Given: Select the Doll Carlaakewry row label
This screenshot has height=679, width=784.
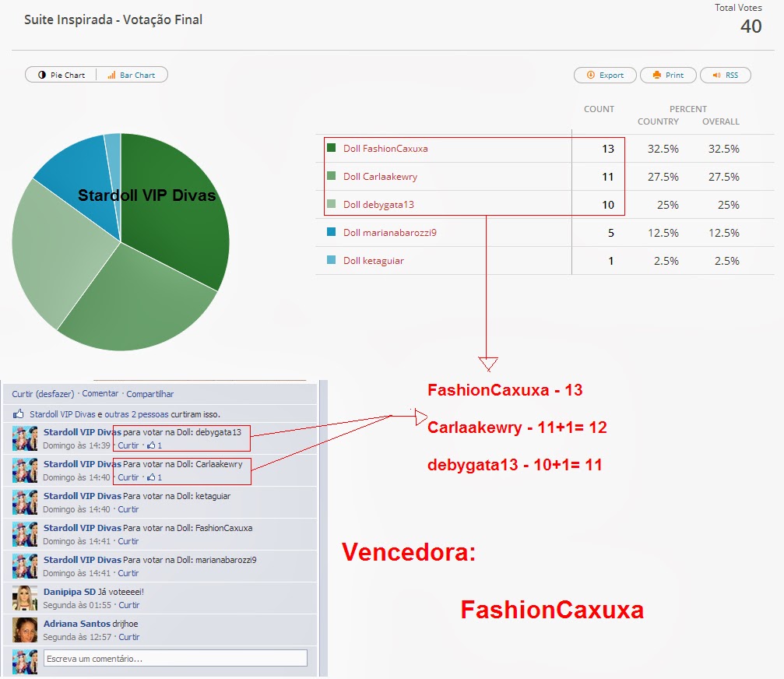Looking at the screenshot, I should click(x=380, y=177).
